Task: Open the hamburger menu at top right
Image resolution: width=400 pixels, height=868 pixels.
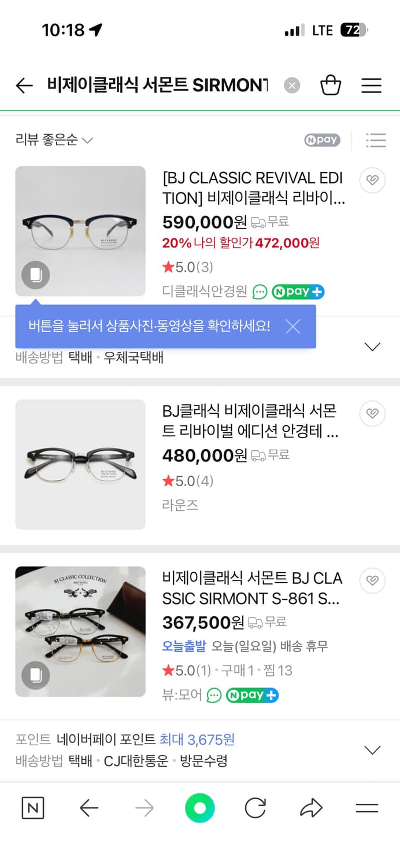Action: (x=371, y=84)
